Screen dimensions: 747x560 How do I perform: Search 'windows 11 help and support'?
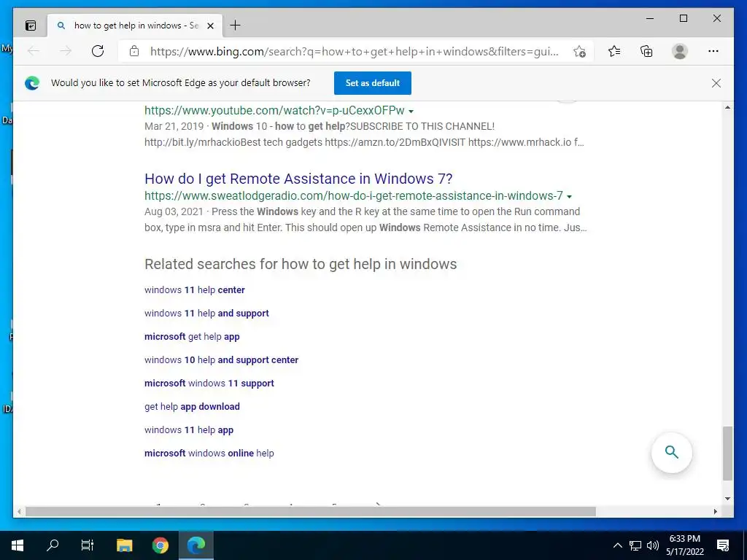pos(206,313)
